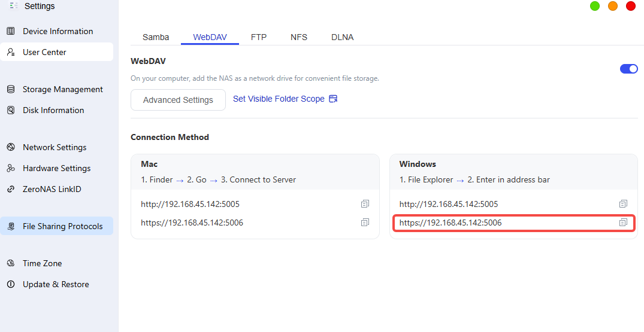Open Advanced Settings for WebDAV
The image size is (644, 332).
pos(179,100)
